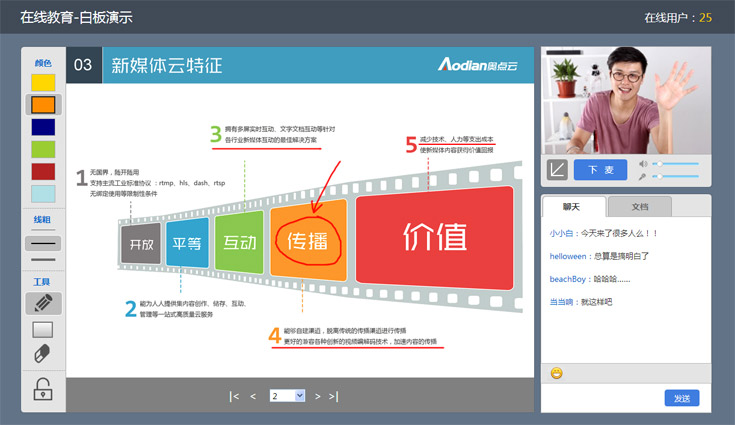Select the orange color swatch
This screenshot has height=425, width=735.
[43, 105]
